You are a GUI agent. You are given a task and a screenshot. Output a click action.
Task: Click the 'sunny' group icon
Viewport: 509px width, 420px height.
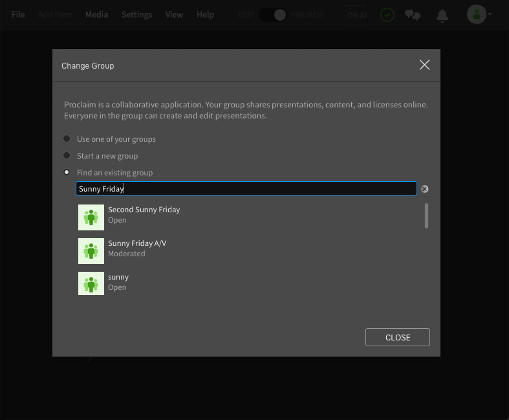pos(91,283)
